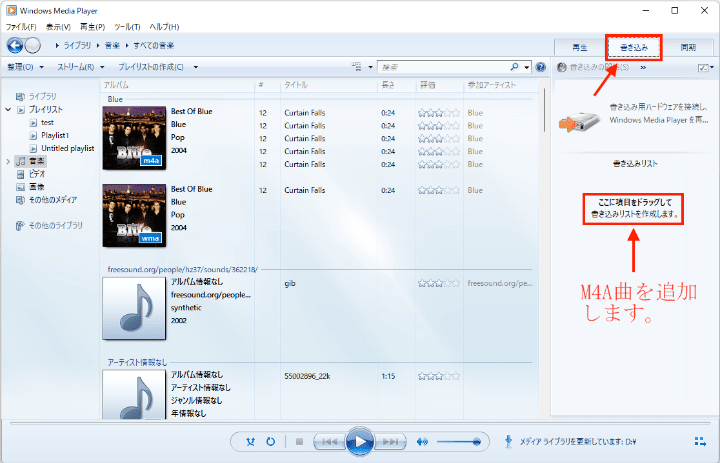Open the burn list options checkmark dropdown
This screenshot has height=463, width=720.
705,68
